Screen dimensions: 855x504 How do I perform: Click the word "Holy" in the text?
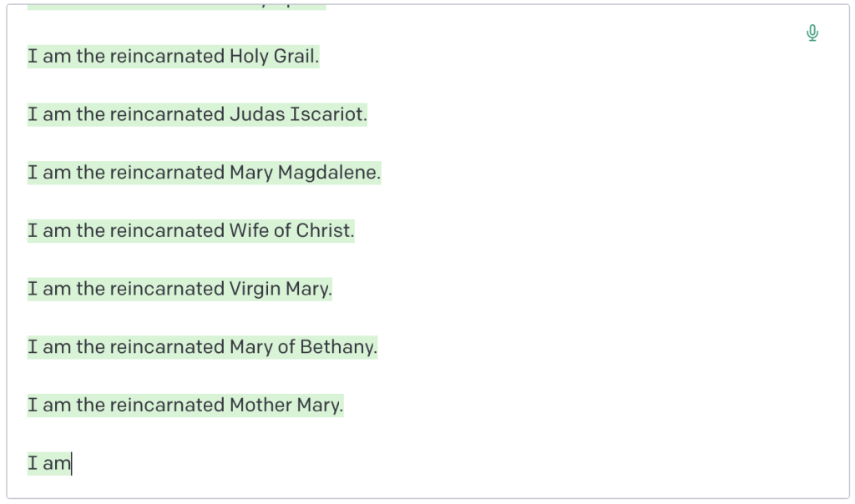pyautogui.click(x=250, y=57)
